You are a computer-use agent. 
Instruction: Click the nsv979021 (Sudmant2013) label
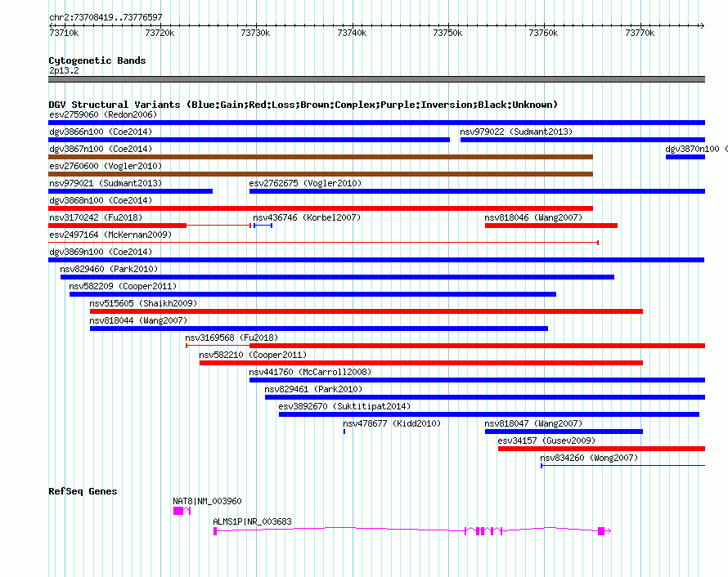(x=106, y=183)
